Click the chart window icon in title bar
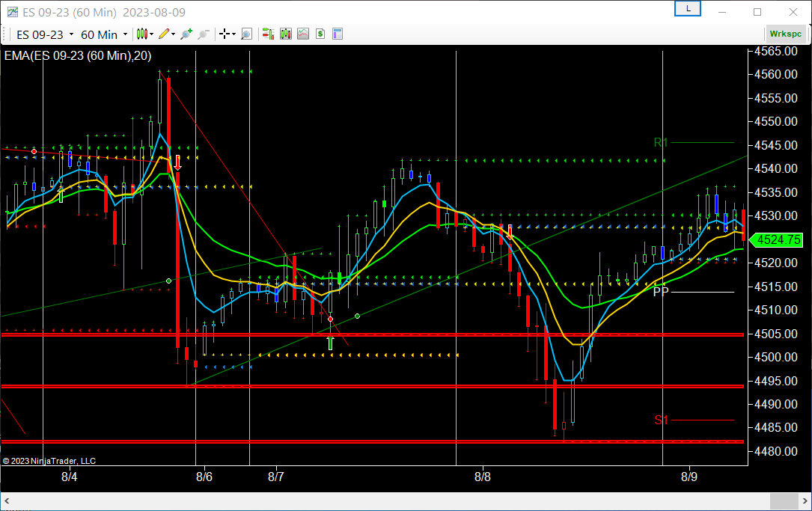Image resolution: width=812 pixels, height=511 pixels. click(x=12, y=12)
